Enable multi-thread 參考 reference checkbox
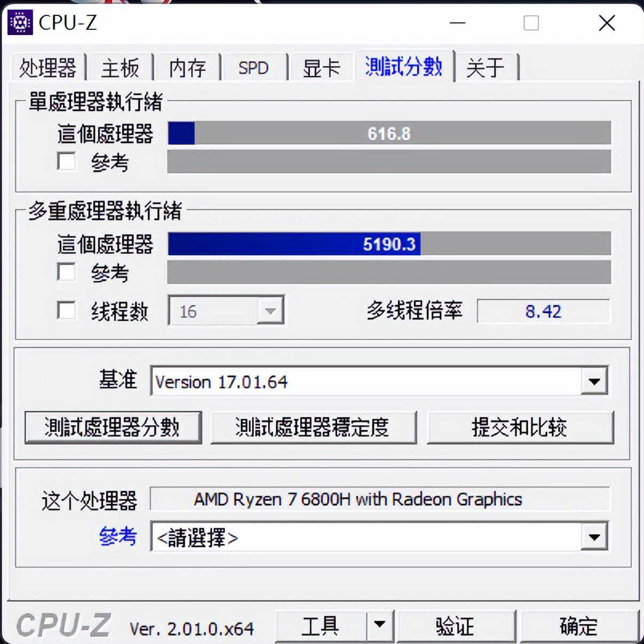 point(66,271)
